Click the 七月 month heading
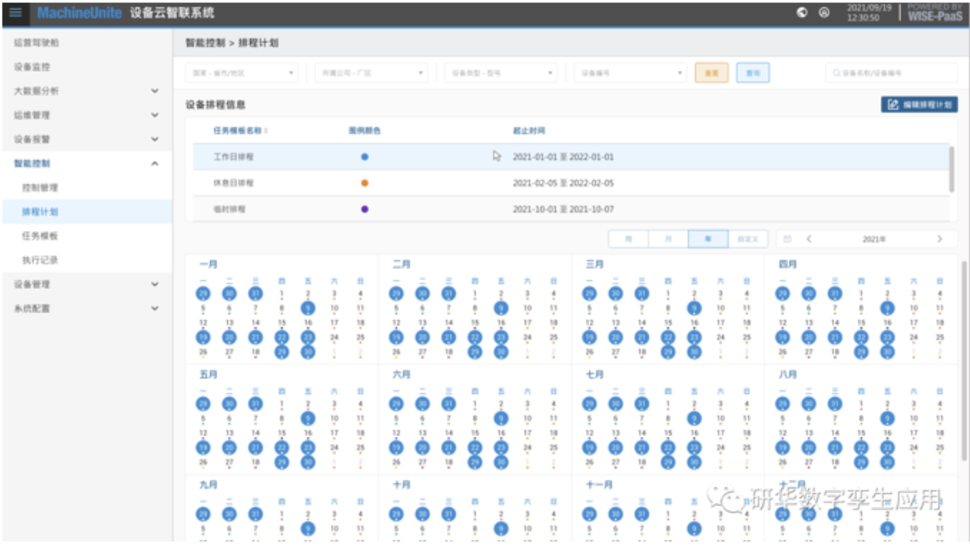Image resolution: width=970 pixels, height=560 pixels. click(595, 375)
